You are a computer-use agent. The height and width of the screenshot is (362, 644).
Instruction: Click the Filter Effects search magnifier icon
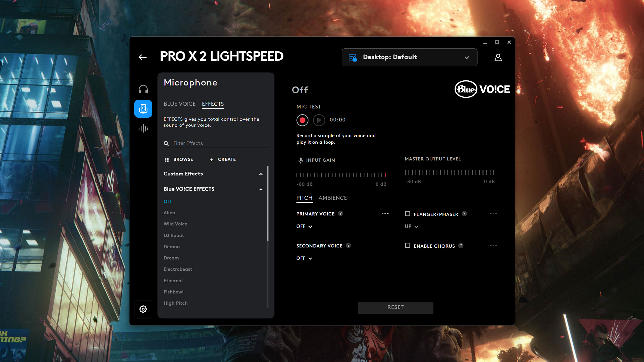[166, 143]
